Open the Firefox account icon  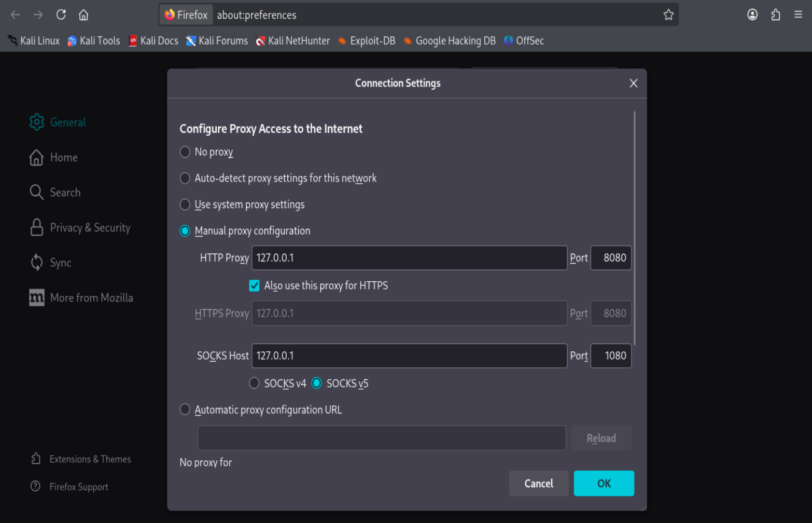752,15
